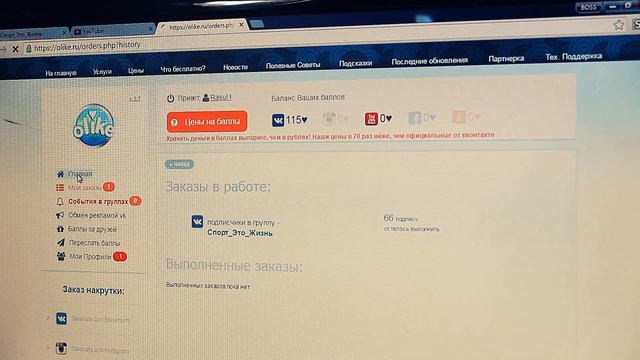
Task: Open the Партнерка menu item
Action: click(506, 58)
